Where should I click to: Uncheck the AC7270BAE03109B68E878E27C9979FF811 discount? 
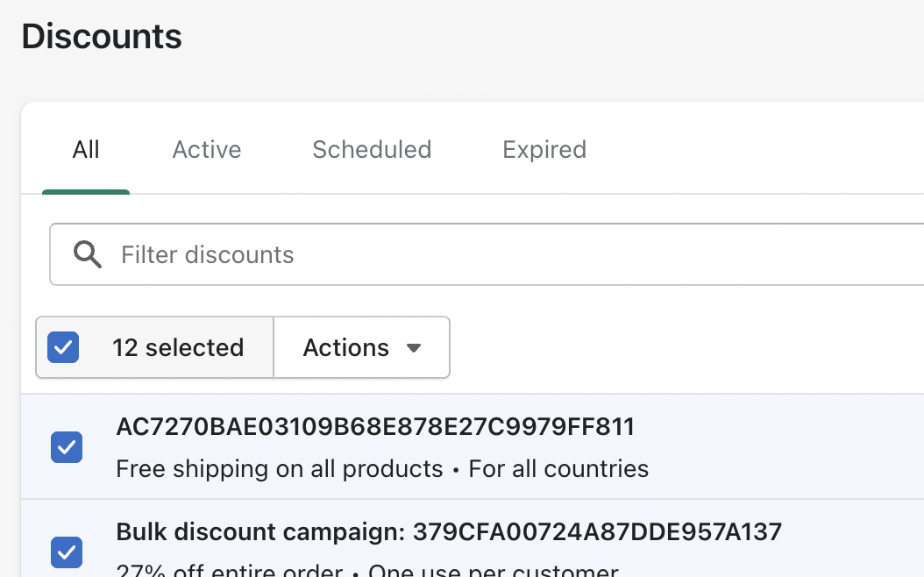tap(67, 447)
